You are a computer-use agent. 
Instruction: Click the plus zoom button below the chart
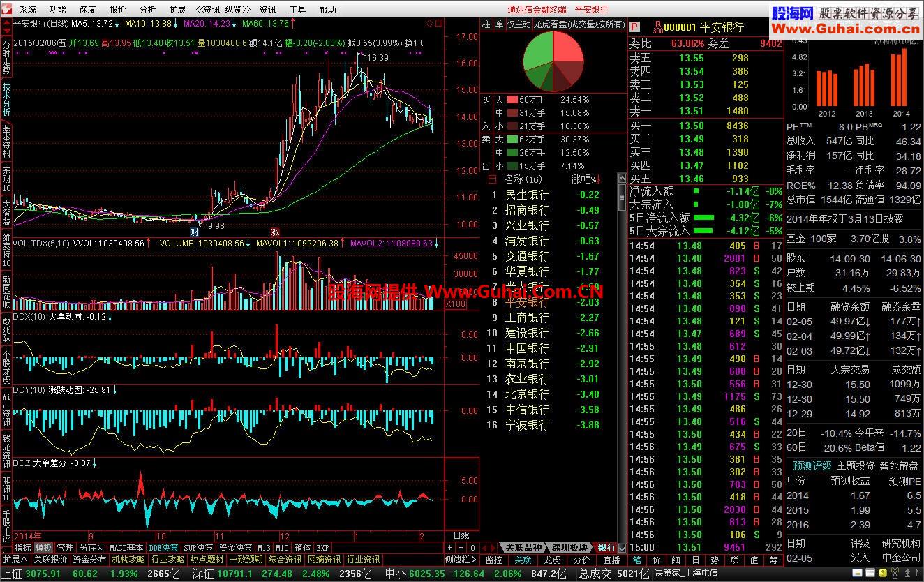[x=451, y=548]
